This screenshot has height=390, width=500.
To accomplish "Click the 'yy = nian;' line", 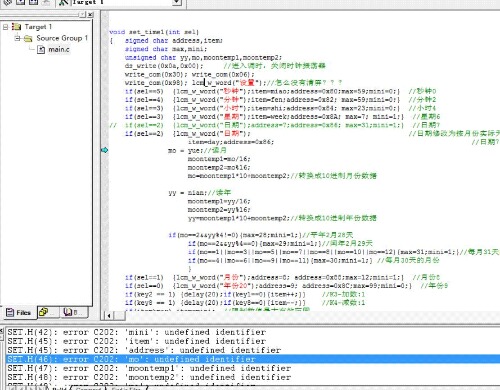I will click(x=199, y=193).
